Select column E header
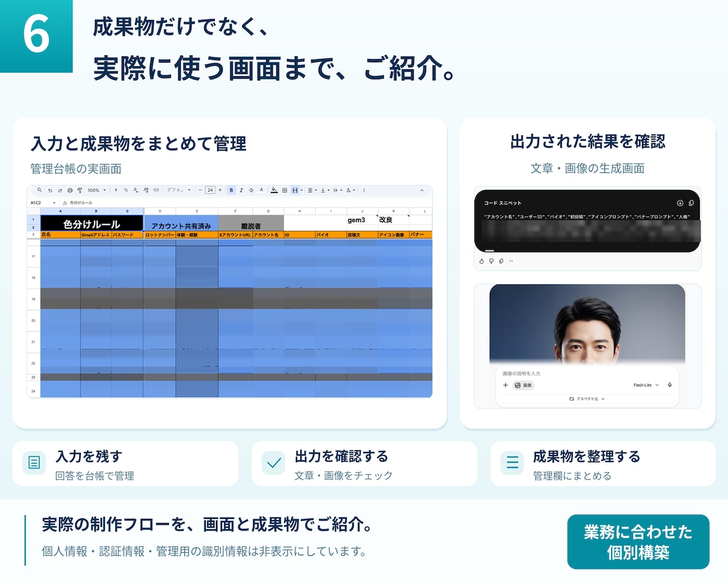Screen dimensions: 728x582 pos(197,211)
